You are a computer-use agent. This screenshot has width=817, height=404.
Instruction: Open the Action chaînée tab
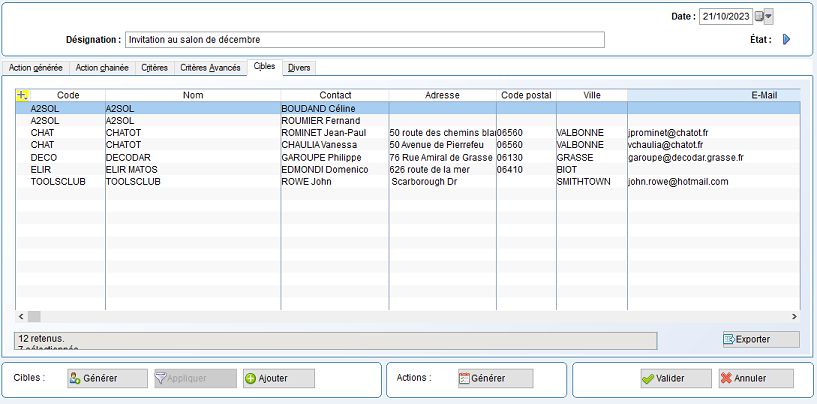point(102,68)
